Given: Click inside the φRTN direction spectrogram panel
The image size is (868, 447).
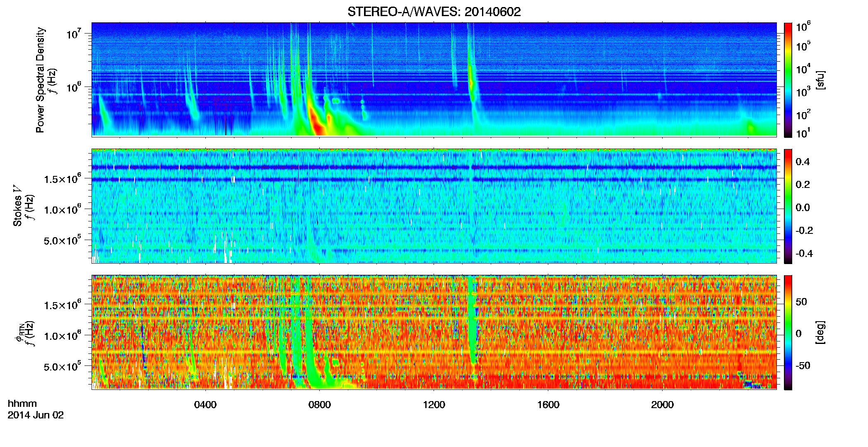Looking at the screenshot, I should tap(434, 332).
